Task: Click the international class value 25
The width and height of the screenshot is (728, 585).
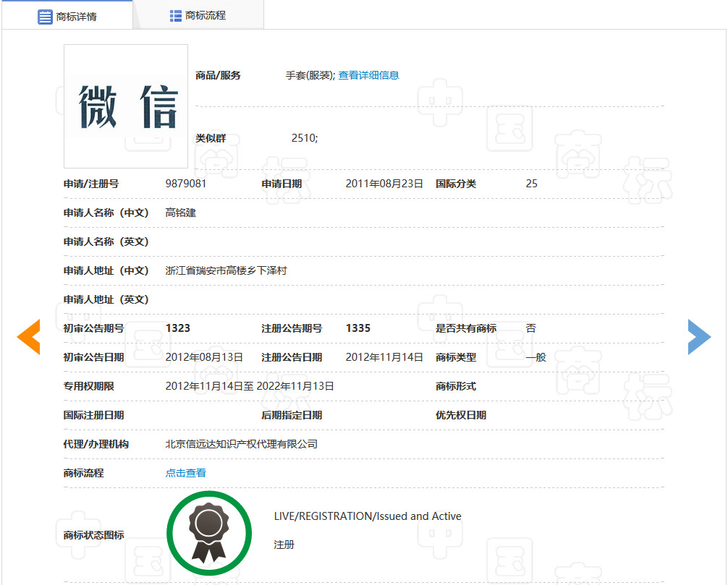Action: [532, 184]
